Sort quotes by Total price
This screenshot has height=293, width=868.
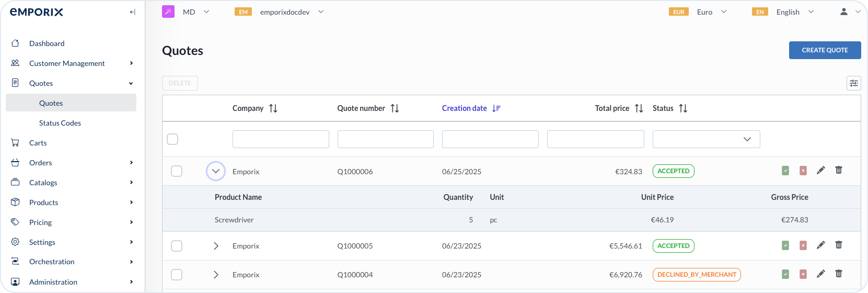pyautogui.click(x=639, y=108)
